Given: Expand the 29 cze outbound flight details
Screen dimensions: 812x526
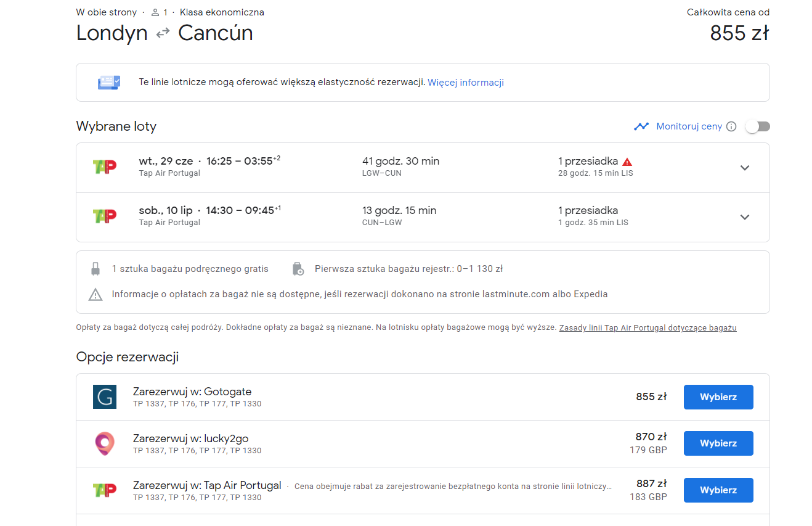Looking at the screenshot, I should tap(745, 168).
